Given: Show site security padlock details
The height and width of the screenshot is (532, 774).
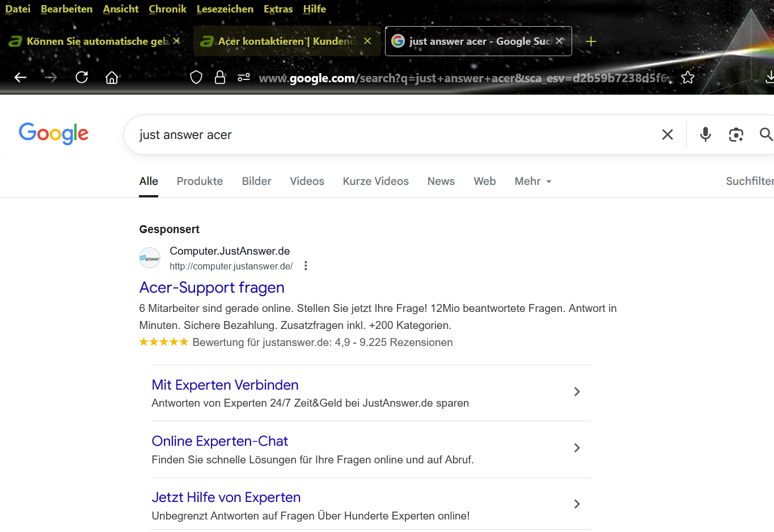Looking at the screenshot, I should click(x=220, y=78).
